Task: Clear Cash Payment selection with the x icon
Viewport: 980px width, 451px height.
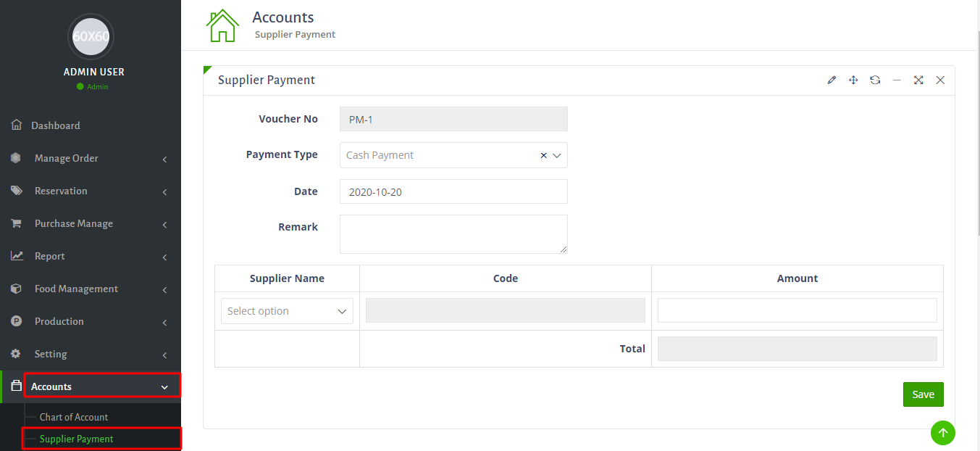Action: tap(543, 155)
